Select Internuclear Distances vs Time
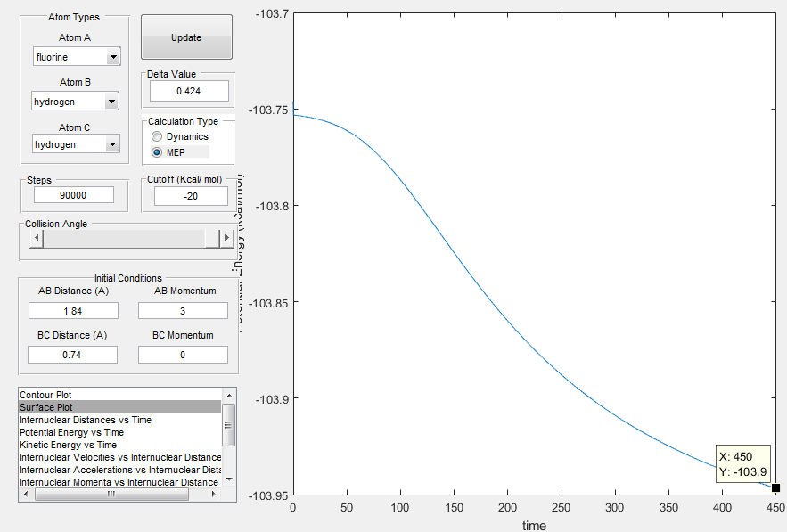 tap(120, 420)
